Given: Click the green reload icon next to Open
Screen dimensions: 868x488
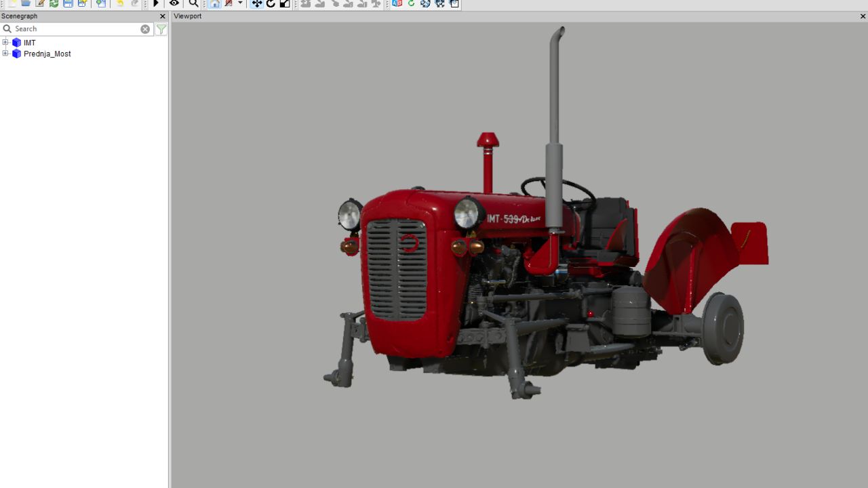Looking at the screenshot, I should click(54, 3).
